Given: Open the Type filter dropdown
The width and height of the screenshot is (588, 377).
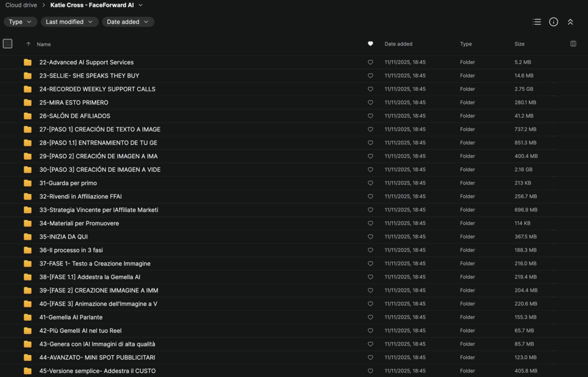Looking at the screenshot, I should [20, 22].
